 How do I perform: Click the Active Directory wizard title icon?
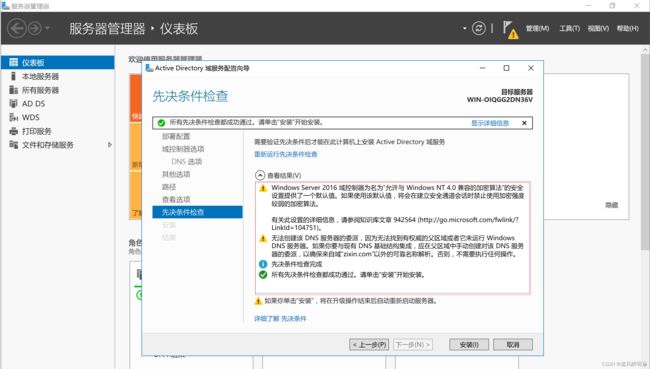pos(149,68)
